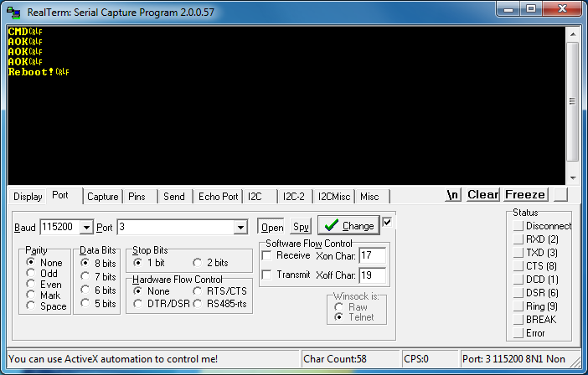Select 5 bits data bits
This screenshot has width=588, height=375.
(98, 304)
